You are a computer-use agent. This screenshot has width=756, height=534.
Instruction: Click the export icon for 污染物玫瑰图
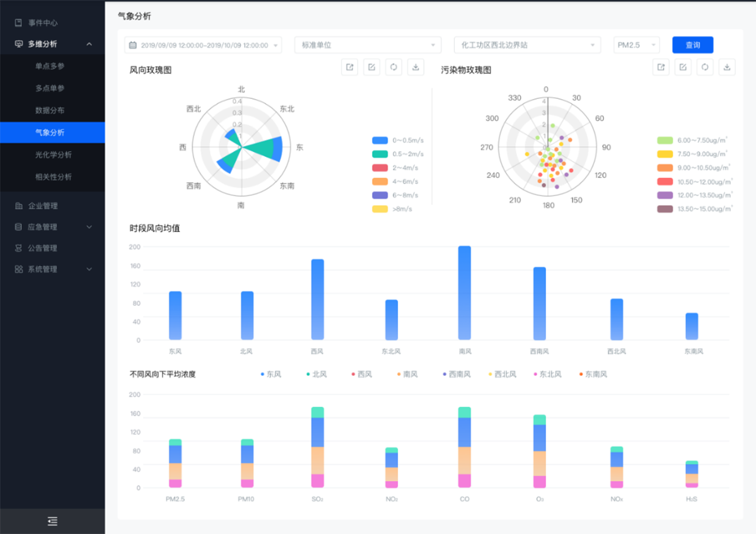point(661,67)
